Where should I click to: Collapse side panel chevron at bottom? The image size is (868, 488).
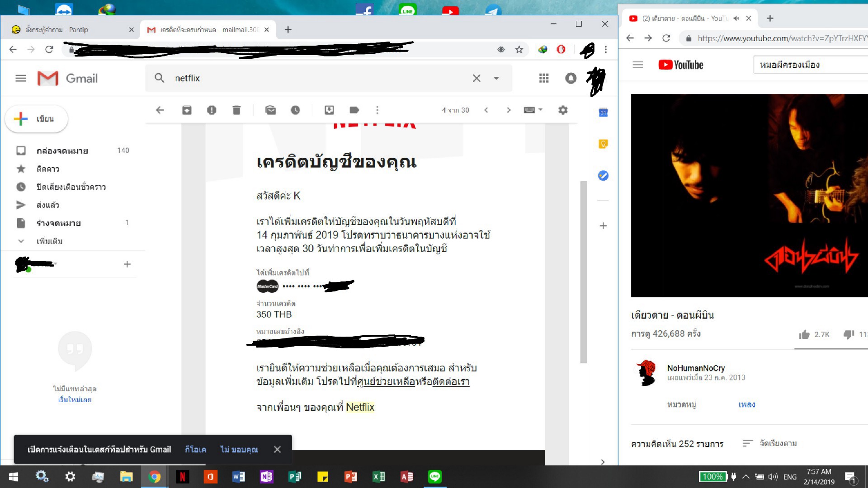(603, 461)
